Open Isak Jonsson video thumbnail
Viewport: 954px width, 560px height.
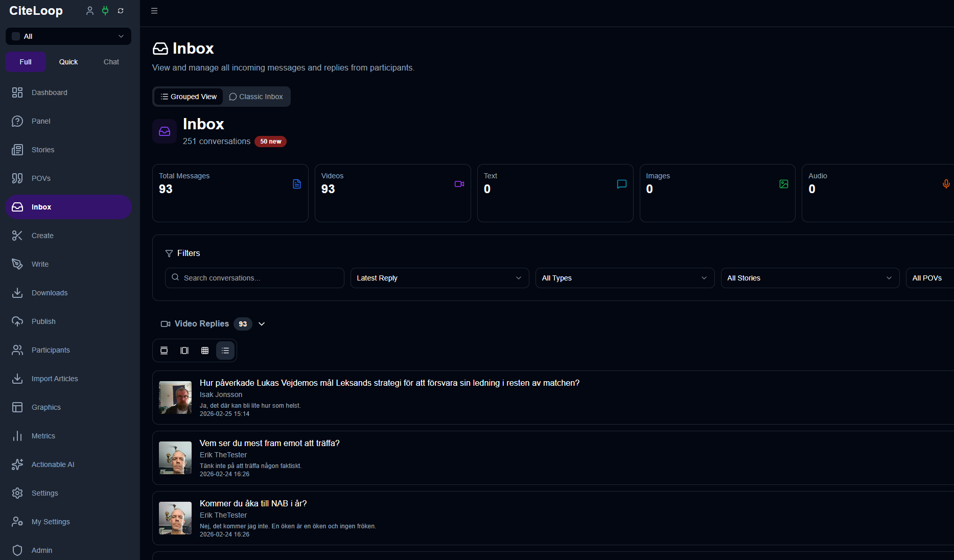(175, 398)
